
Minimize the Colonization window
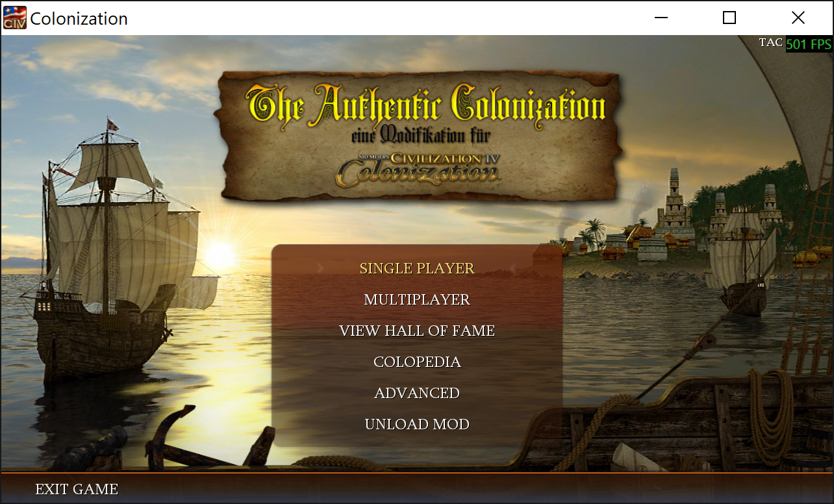[661, 18]
